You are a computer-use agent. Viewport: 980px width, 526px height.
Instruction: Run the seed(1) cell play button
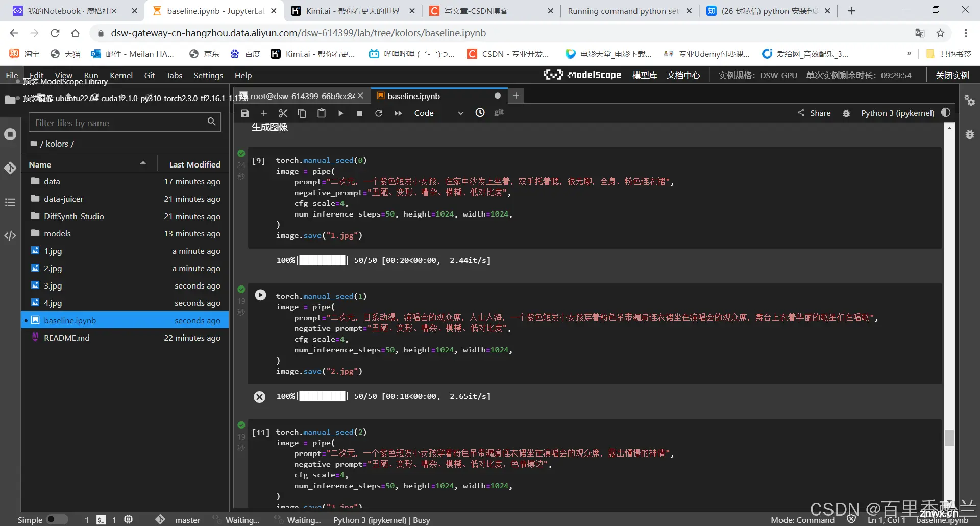[x=260, y=295]
